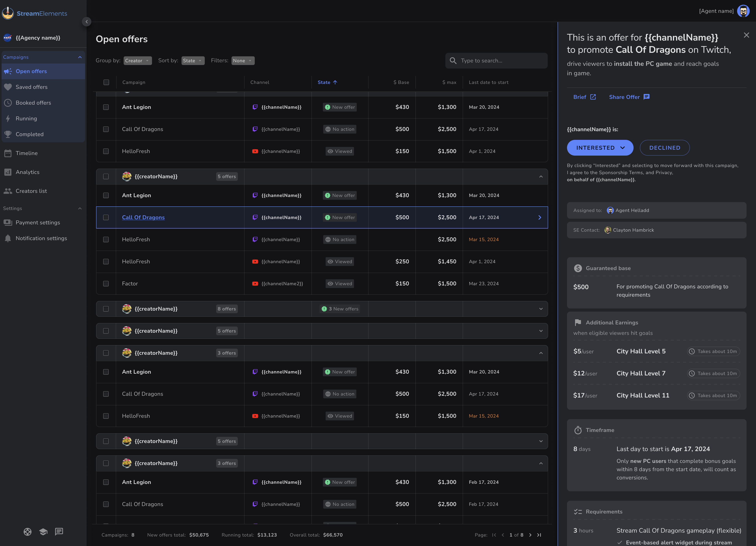Open the Group by Creator dropdown
This screenshot has width=756, height=546.
point(137,60)
